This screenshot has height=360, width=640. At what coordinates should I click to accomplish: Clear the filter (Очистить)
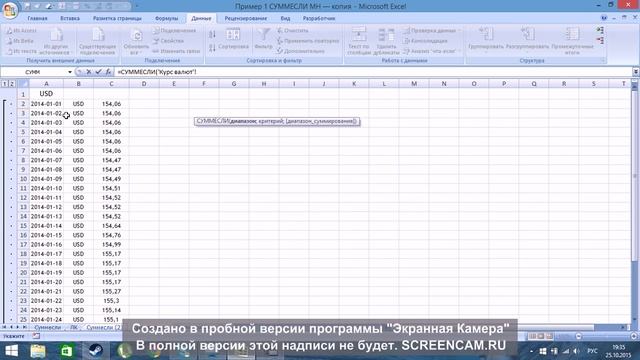coord(293,31)
